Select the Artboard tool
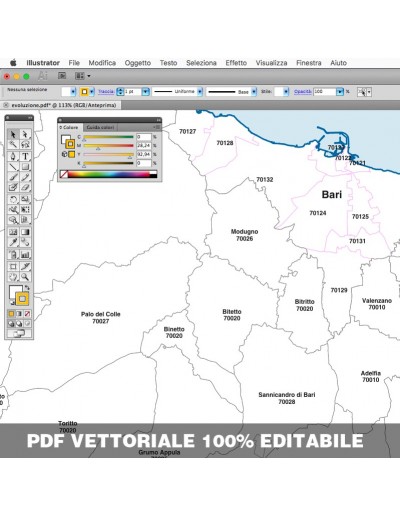 pos(13,266)
